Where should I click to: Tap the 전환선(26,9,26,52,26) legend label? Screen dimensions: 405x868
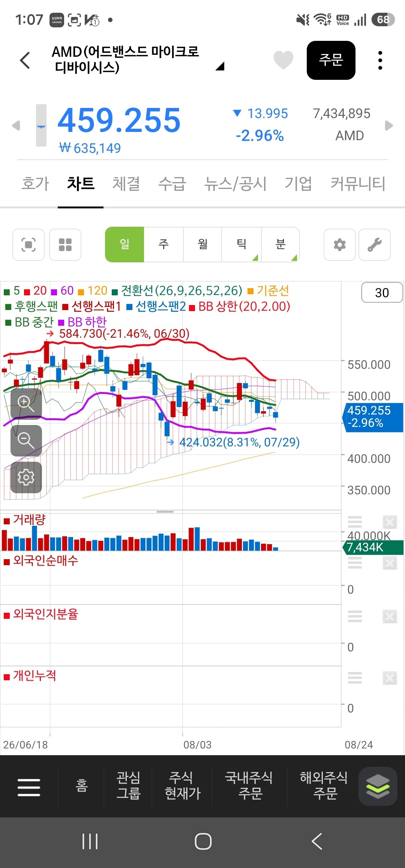click(177, 291)
